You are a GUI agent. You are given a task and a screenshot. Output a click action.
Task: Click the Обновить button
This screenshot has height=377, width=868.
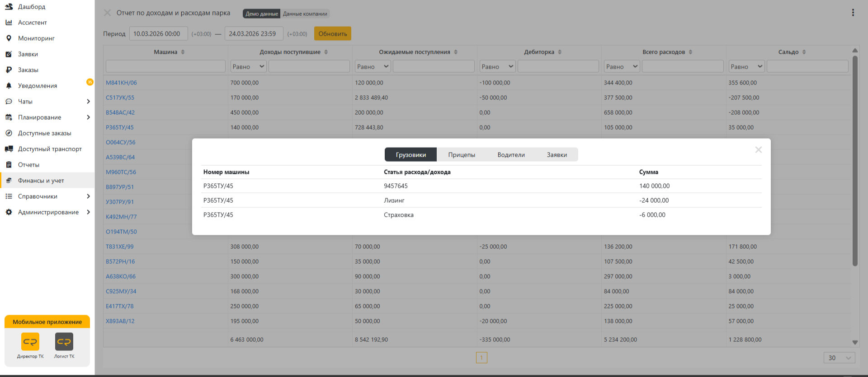pyautogui.click(x=333, y=33)
